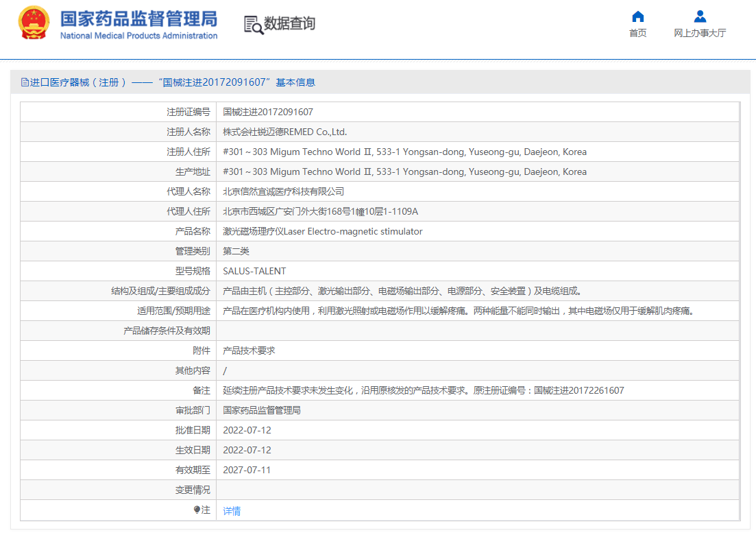The width and height of the screenshot is (756, 535).
Task: Click the 网上办事大厅 label
Action: pyautogui.click(x=700, y=33)
